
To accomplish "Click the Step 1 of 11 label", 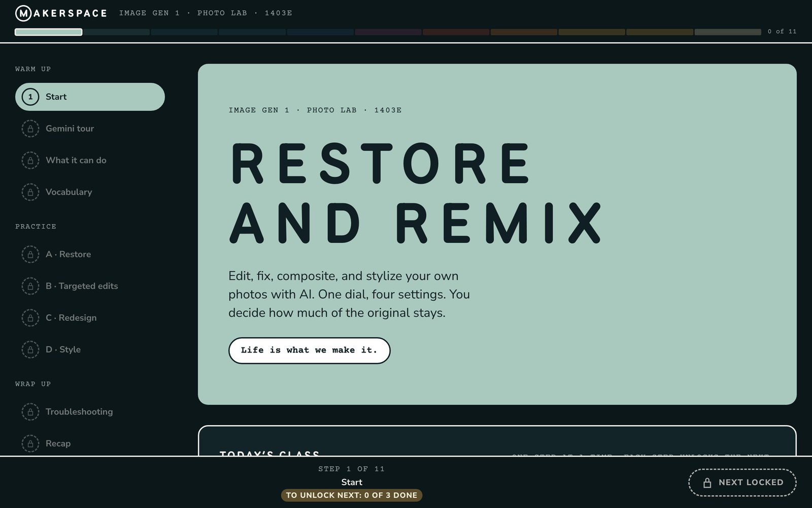I will (352, 469).
